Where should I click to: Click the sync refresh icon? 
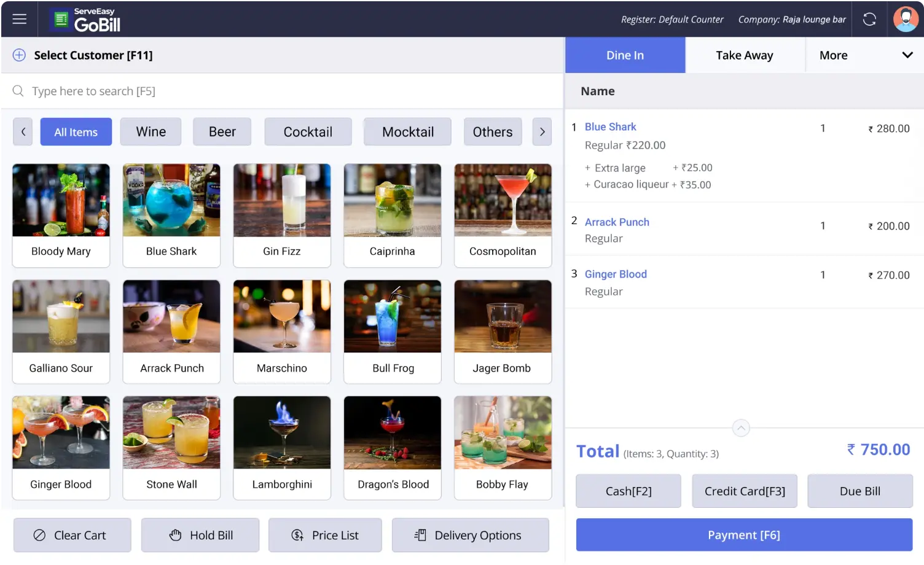tap(869, 20)
